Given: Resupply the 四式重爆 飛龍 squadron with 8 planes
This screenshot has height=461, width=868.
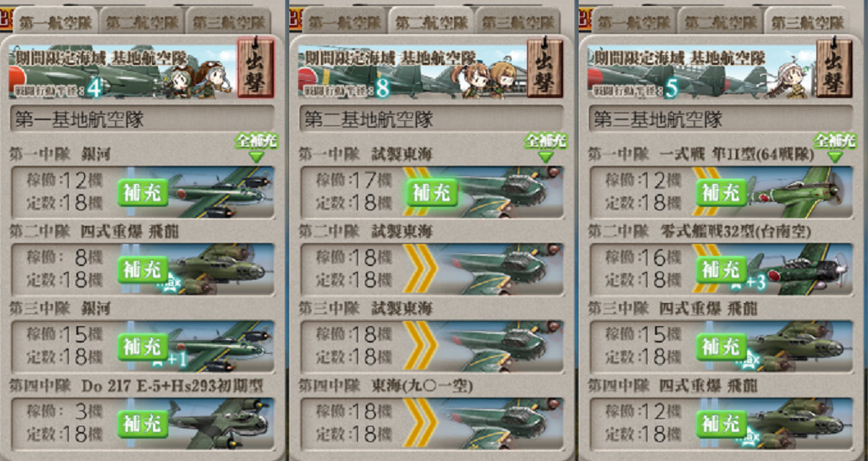Looking at the screenshot, I should [x=143, y=270].
